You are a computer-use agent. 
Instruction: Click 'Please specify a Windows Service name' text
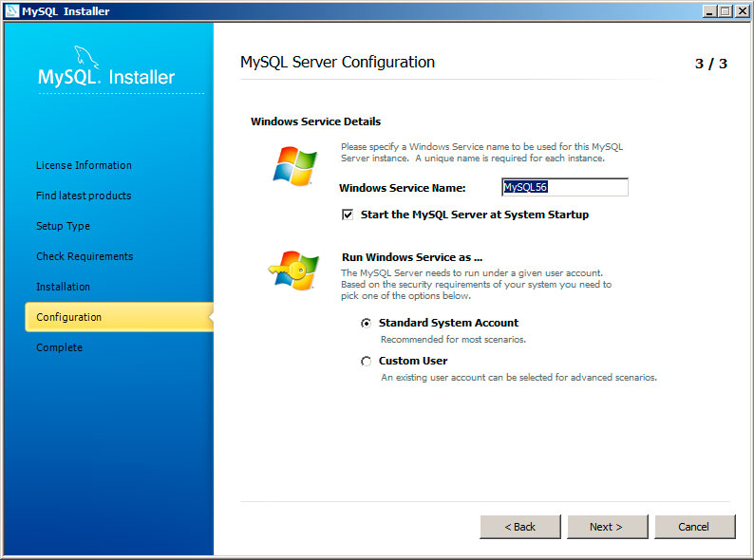coord(481,153)
